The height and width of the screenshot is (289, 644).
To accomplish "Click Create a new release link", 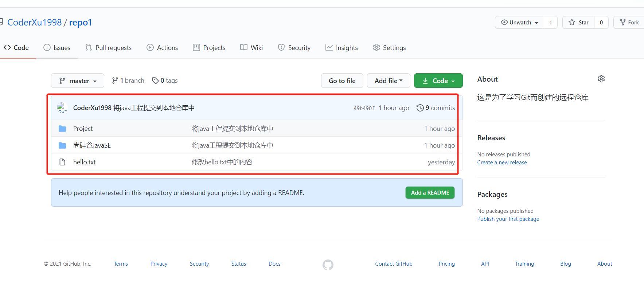I will pos(502,163).
